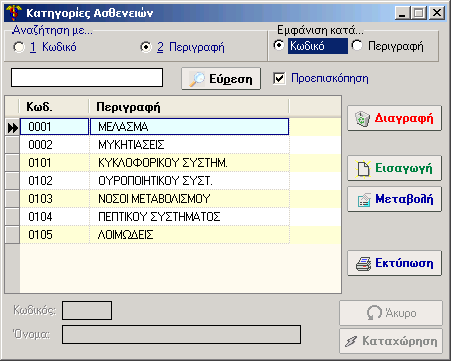Close the Κατηγορίες Ασθενειών window
451x361 pixels.
pos(436,13)
